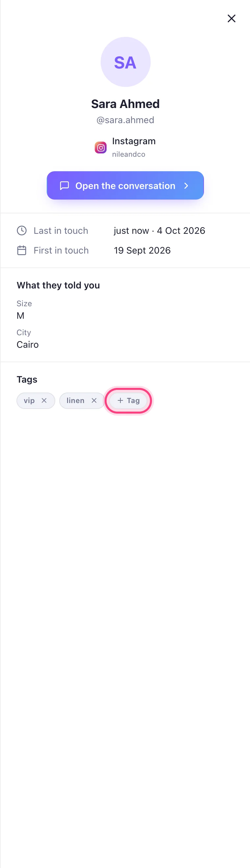
Task: Click the Sara Ahmed name heading
Action: tap(125, 104)
